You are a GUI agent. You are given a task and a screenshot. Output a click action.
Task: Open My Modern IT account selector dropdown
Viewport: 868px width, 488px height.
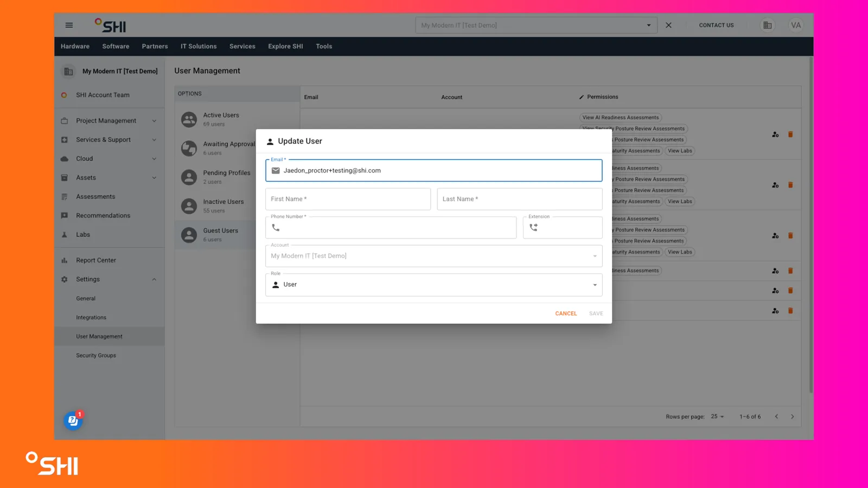point(536,25)
